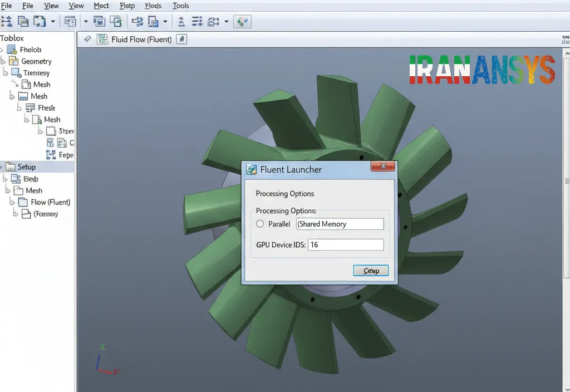
Task: Click the "Processing Options:" group label
Action: click(x=286, y=210)
